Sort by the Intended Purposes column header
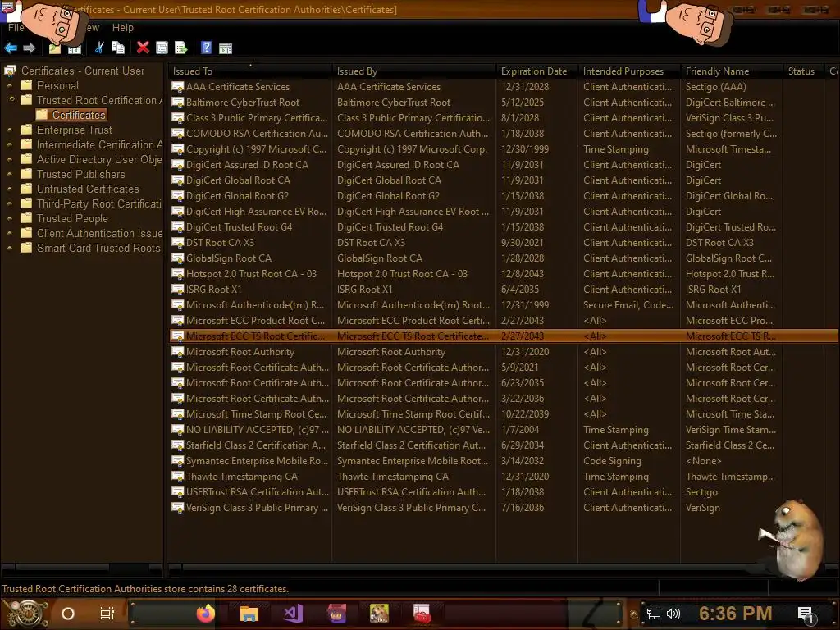 pyautogui.click(x=629, y=71)
